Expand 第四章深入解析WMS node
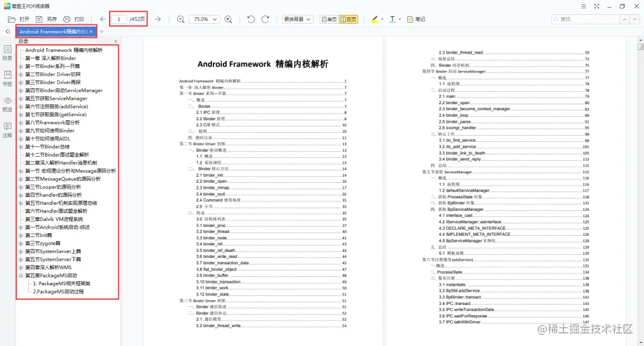Screen dimensions: 644x346 tap(20, 268)
